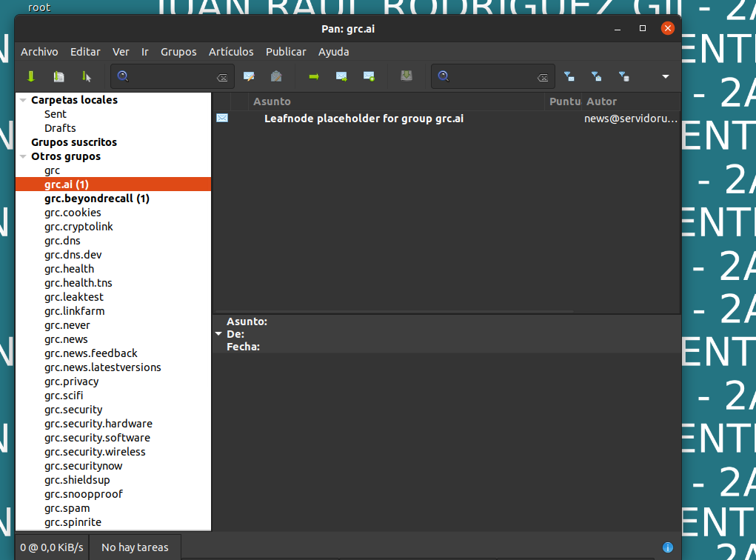Select the grc.security.hardware group
This screenshot has width=756, height=560.
point(98,424)
